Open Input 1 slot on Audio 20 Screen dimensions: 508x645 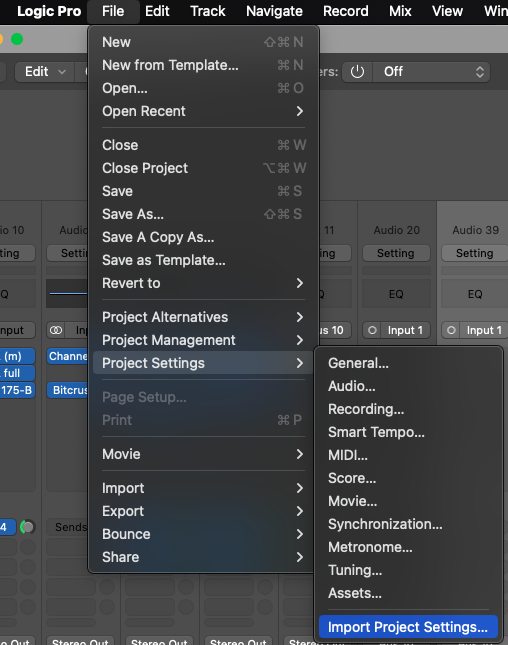point(406,330)
